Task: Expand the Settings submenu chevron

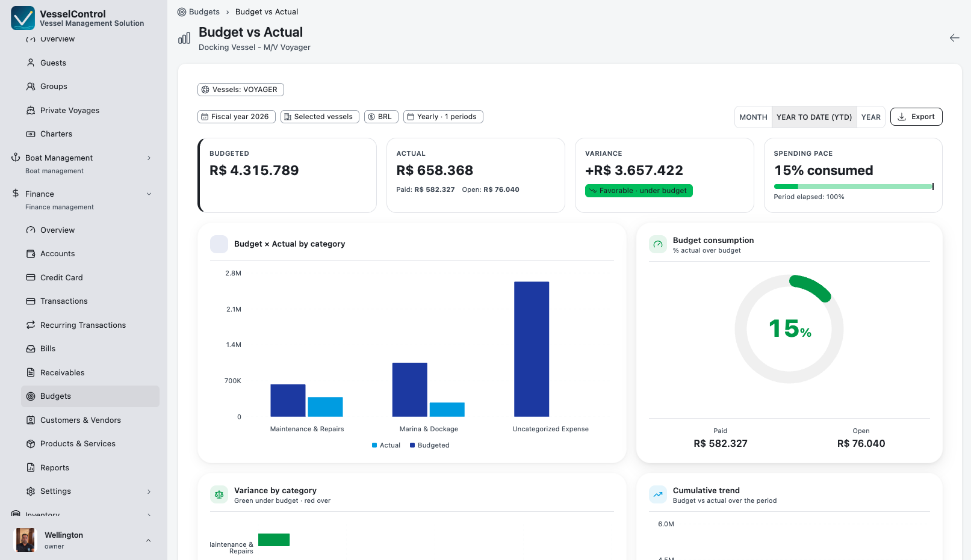Action: 149,491
